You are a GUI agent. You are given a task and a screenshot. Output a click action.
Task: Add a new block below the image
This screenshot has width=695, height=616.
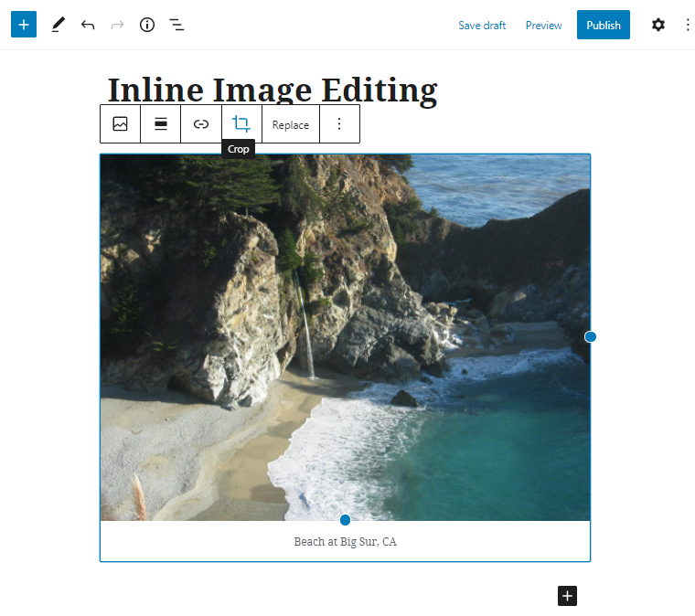[567, 596]
